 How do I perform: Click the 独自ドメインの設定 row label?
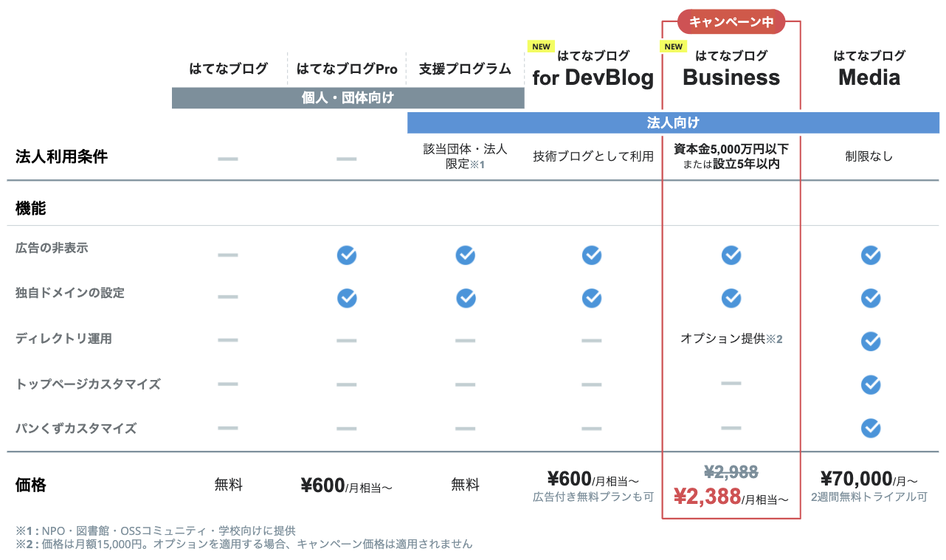pos(70,293)
